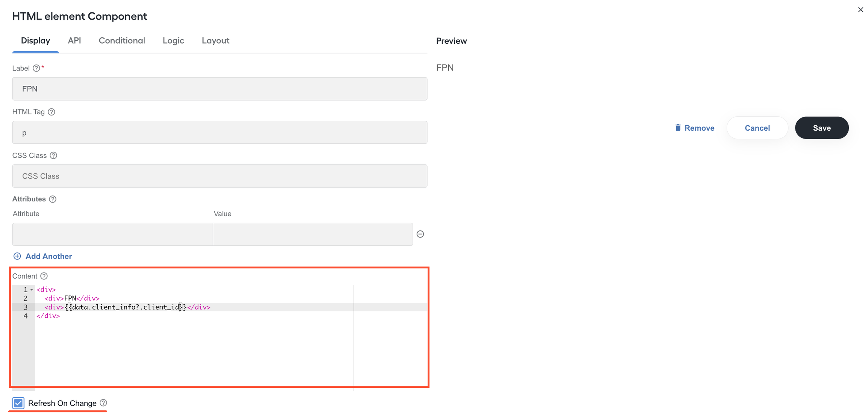Click the Label help question-mark icon
Image resolution: width=868 pixels, height=416 pixels.
click(x=36, y=68)
